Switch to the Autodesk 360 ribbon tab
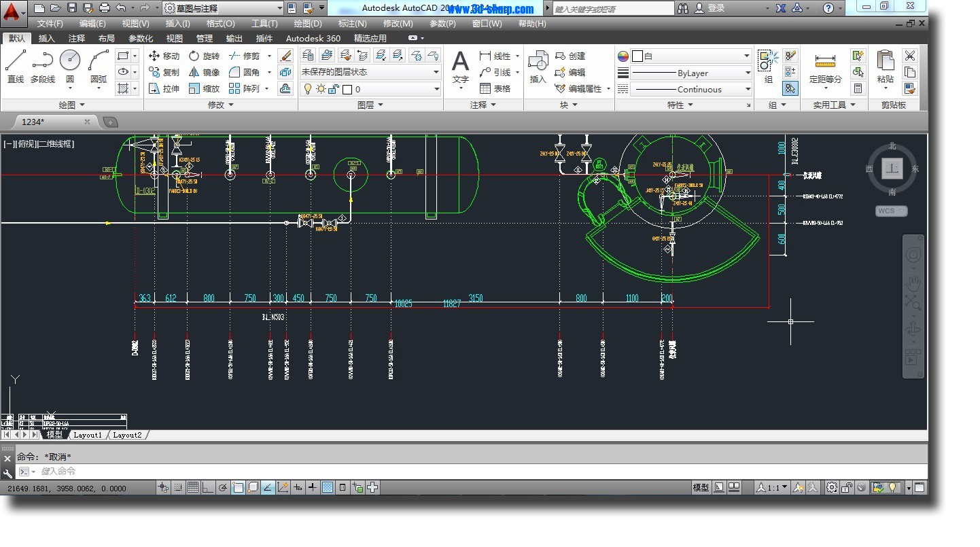The image size is (980, 547). coord(313,38)
